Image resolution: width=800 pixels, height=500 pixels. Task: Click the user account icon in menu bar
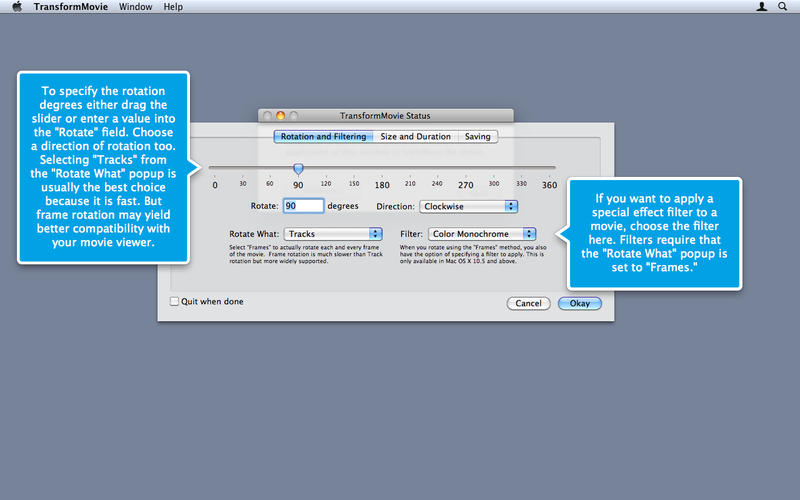pos(761,7)
